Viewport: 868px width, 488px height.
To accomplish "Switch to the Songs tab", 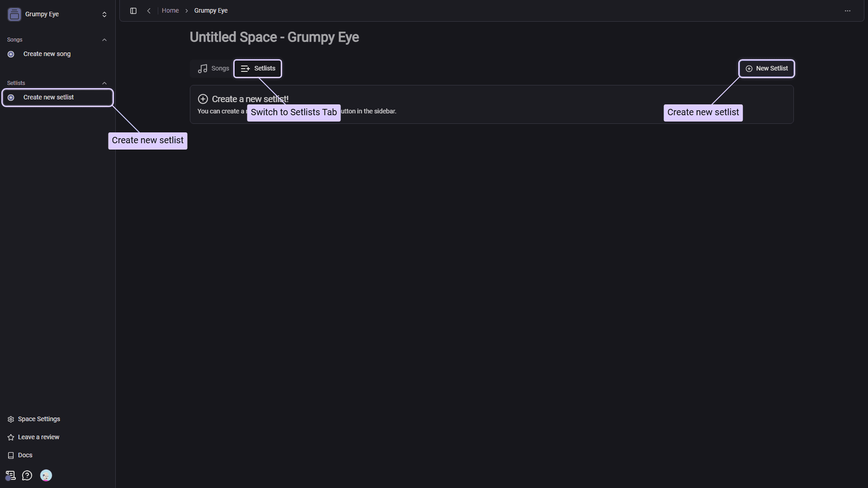I will click(x=213, y=68).
